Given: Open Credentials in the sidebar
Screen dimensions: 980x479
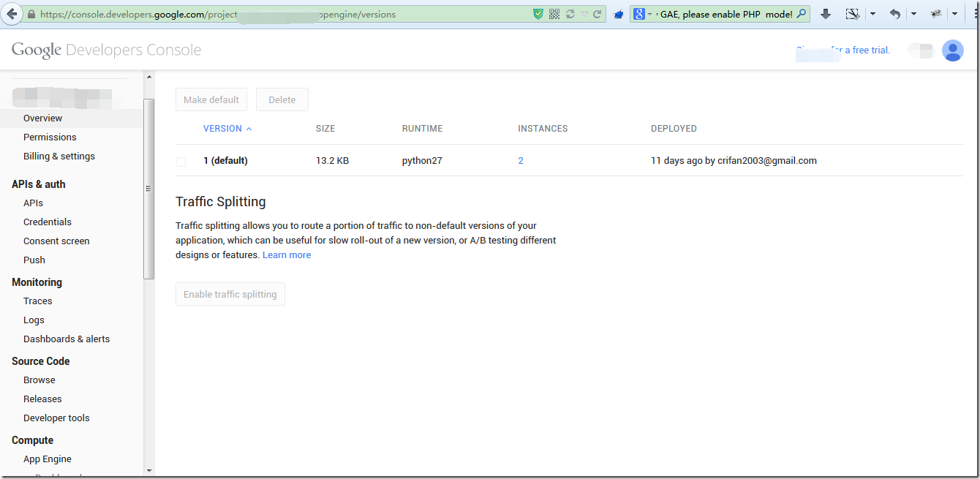Looking at the screenshot, I should point(48,222).
